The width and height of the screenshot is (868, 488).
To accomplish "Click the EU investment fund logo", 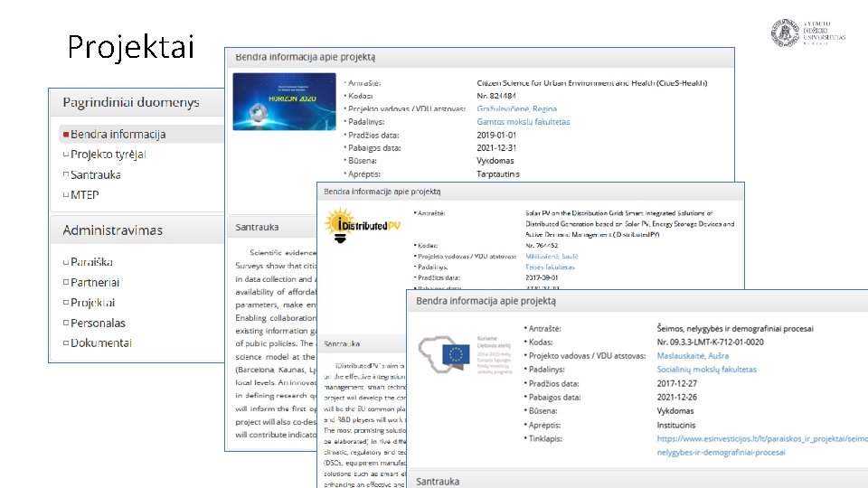I will coord(465,354).
